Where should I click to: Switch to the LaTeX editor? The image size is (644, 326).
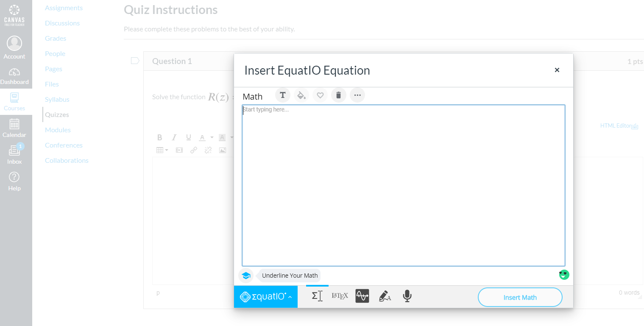(340, 296)
